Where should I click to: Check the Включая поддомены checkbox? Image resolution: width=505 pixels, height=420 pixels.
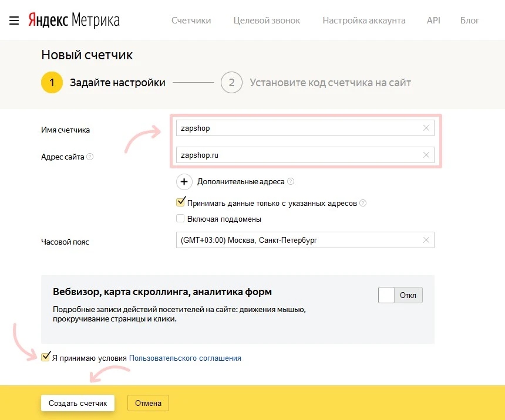pos(180,218)
